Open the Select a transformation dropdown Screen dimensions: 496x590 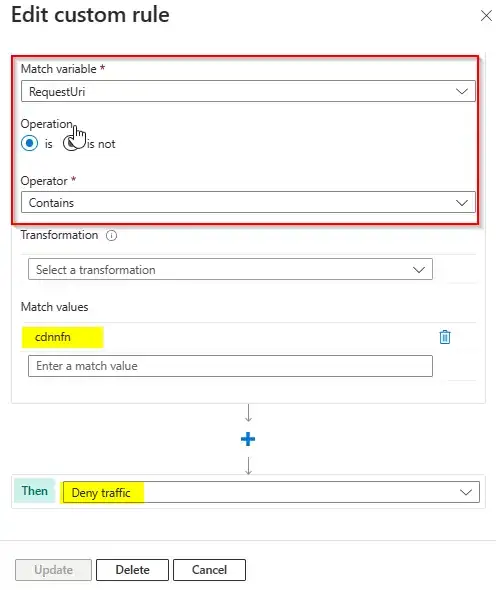(230, 269)
